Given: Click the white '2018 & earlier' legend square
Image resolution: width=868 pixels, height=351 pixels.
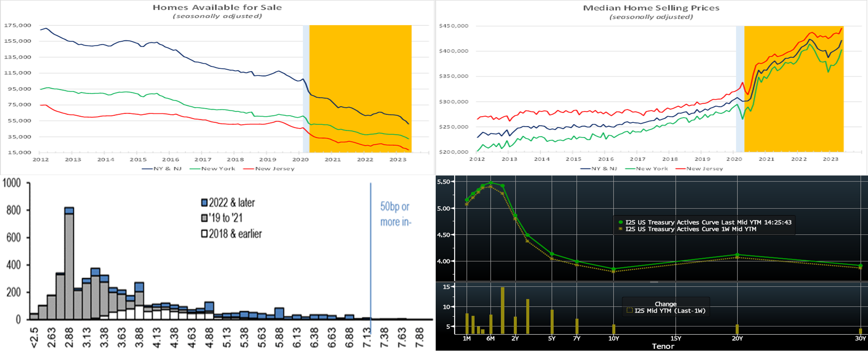Looking at the screenshot, I should tap(204, 234).
